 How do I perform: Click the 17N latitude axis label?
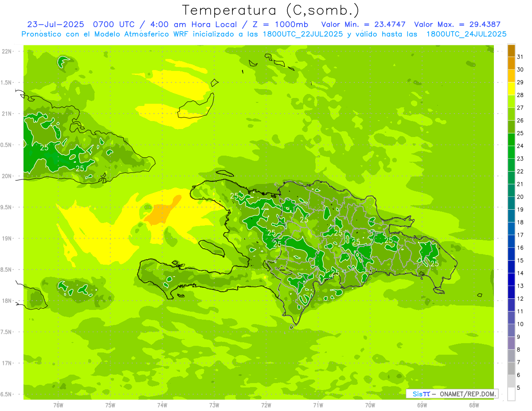[7, 363]
